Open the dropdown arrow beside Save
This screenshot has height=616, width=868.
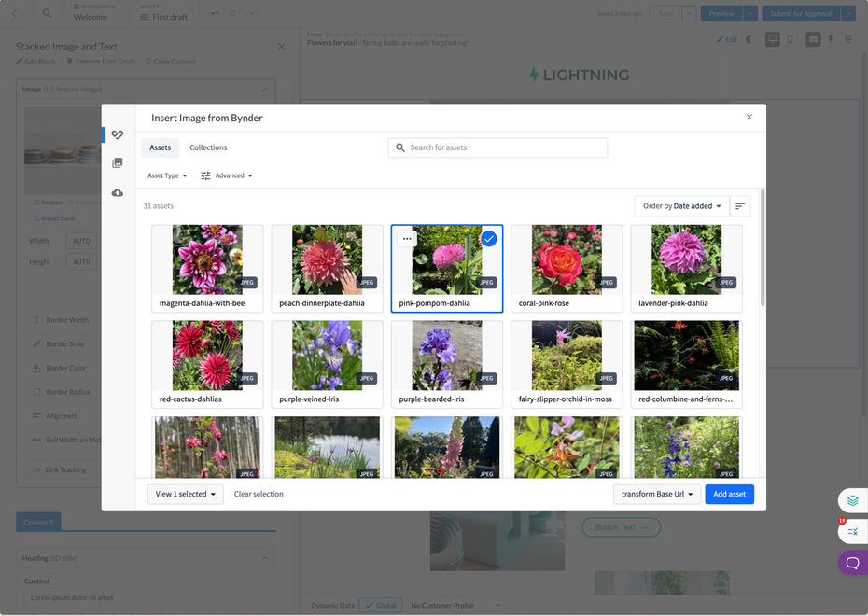coord(689,13)
